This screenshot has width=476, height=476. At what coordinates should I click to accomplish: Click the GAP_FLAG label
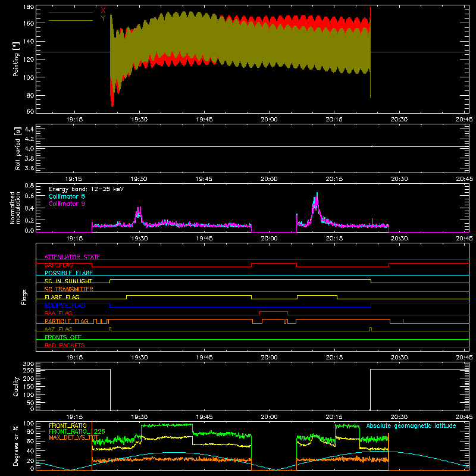click(x=59, y=265)
